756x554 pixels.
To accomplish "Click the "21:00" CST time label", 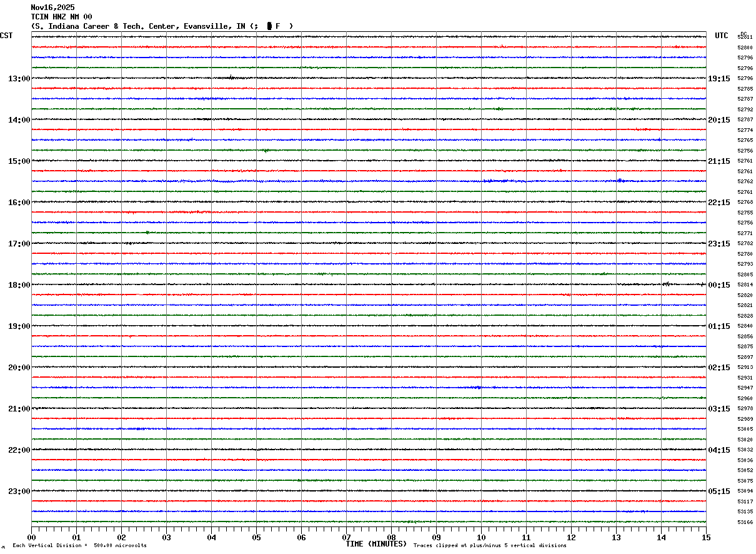I will pos(19,409).
